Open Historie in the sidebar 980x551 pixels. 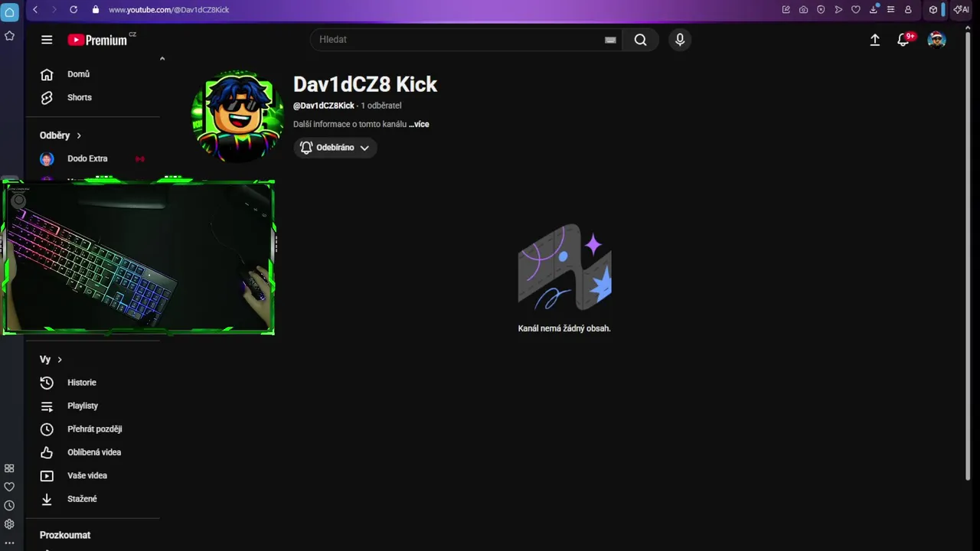click(81, 383)
